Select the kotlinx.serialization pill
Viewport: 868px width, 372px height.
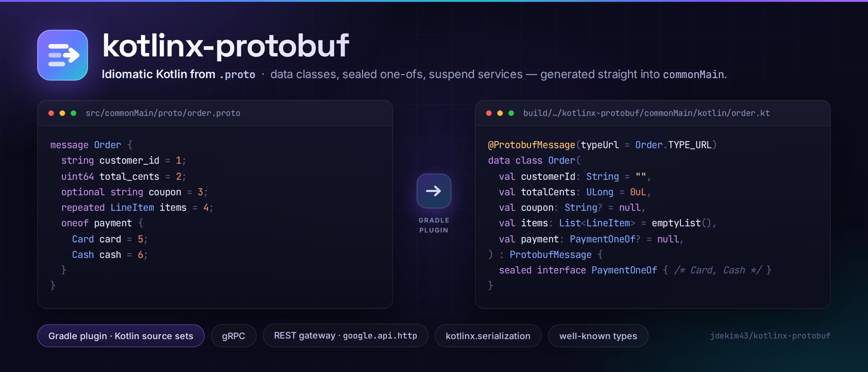tap(488, 336)
